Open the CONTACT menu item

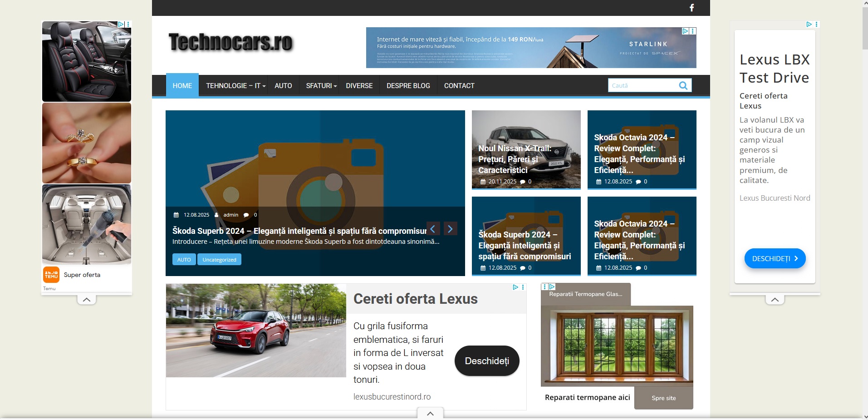[459, 85]
